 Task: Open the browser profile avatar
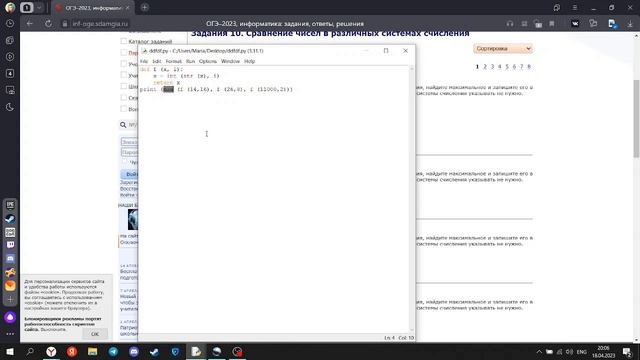pos(10,7)
